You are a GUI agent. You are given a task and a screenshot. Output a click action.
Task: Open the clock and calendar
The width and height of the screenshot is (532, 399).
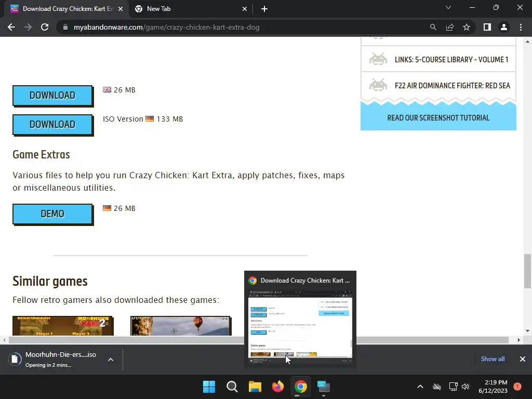(x=493, y=387)
